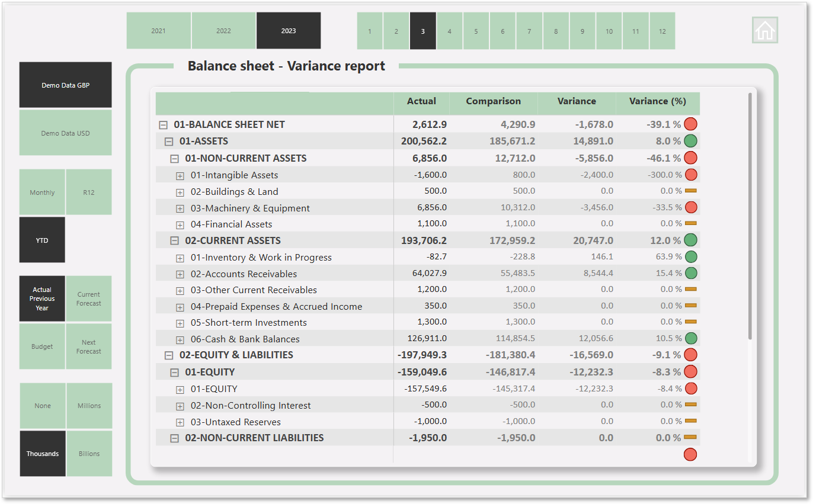813x504 pixels.
Task: Collapse the 01-ASSETS group
Action: [169, 142]
